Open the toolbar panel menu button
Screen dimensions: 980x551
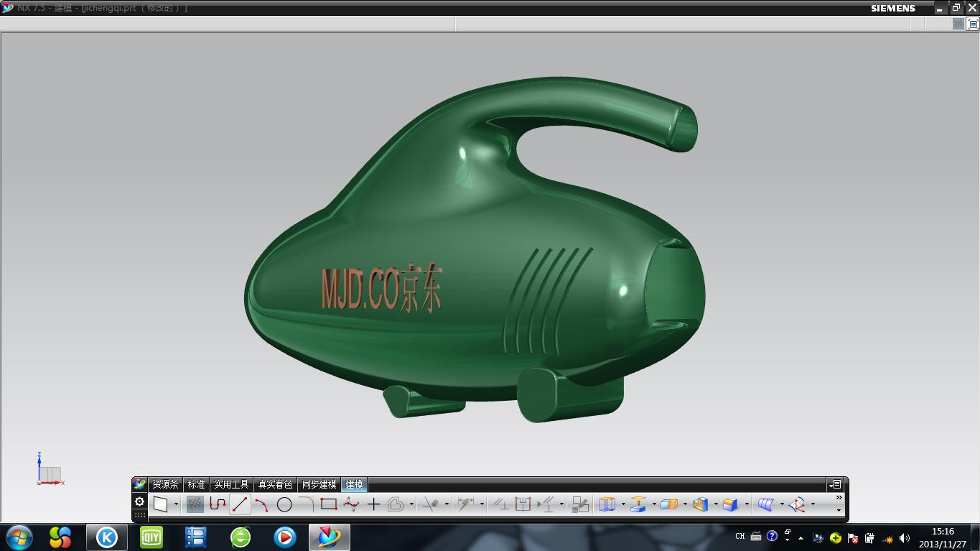coord(835,485)
